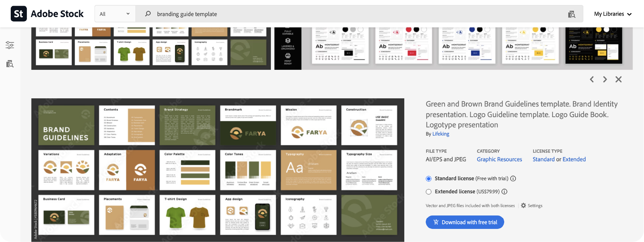The width and height of the screenshot is (644, 242).
Task: Open the multi-color brand sheets thumbnail in top row
Action: pos(453,48)
